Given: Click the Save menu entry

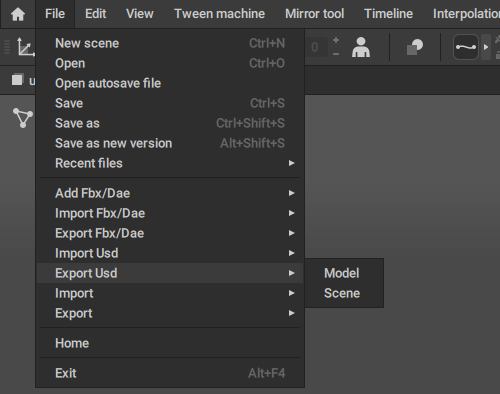Looking at the screenshot, I should click(170, 103).
